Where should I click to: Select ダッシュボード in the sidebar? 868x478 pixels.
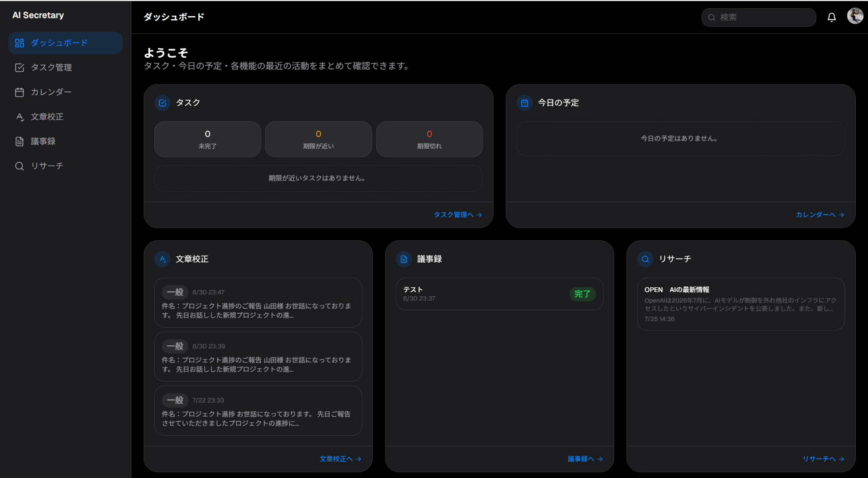click(x=65, y=43)
